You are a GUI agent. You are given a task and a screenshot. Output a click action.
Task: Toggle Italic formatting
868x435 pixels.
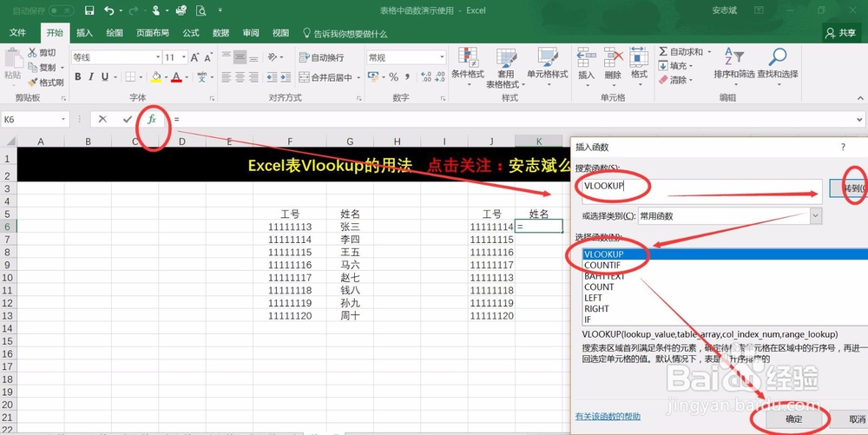tap(91, 77)
